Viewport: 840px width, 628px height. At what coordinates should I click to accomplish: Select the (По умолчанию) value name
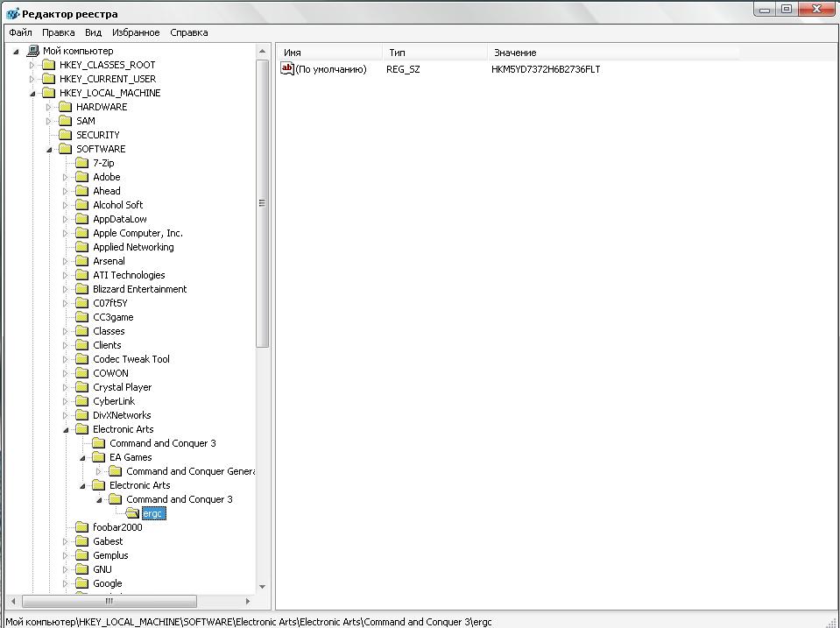coord(331,69)
